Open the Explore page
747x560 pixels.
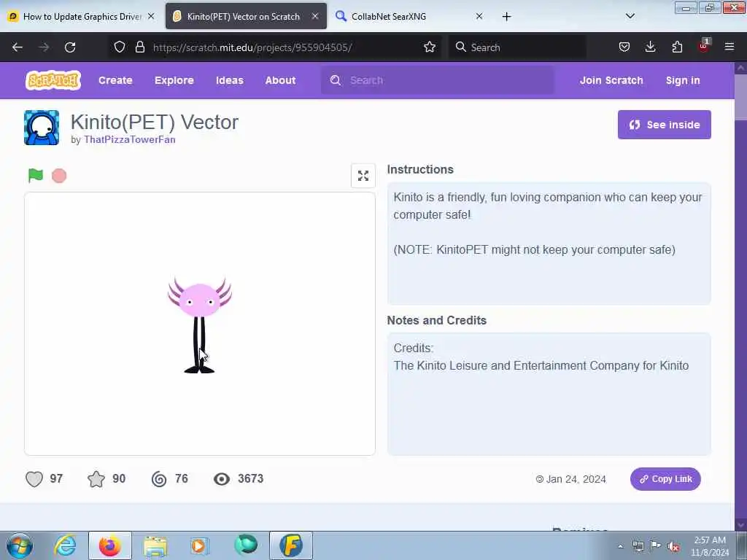click(x=174, y=80)
